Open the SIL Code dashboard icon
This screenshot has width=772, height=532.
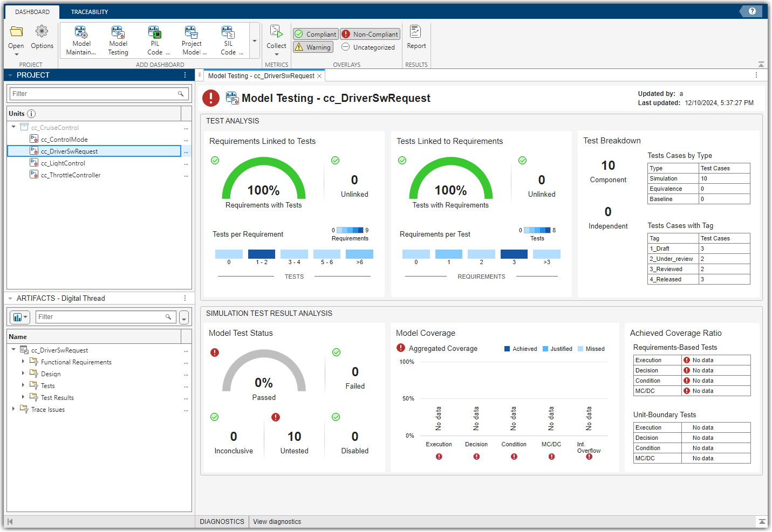point(228,33)
